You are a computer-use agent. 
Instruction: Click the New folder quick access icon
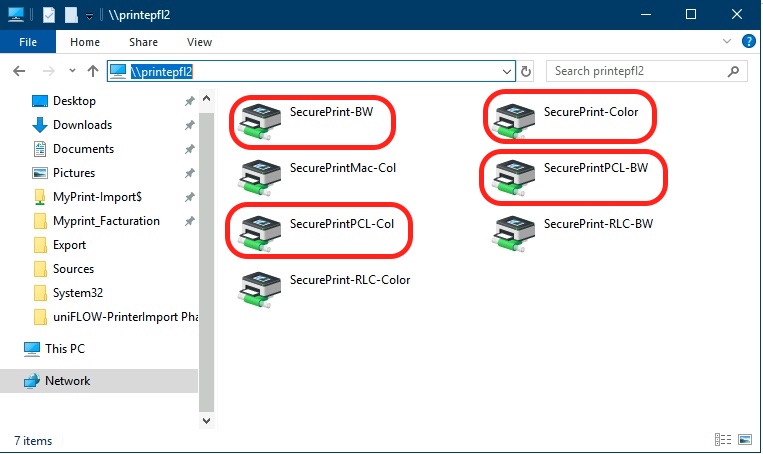point(72,15)
